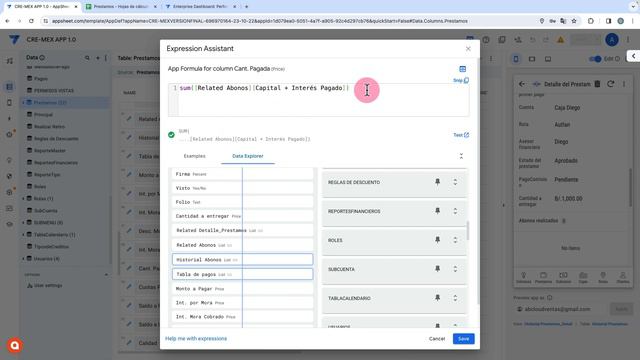Switch to the Examples tab
The width and height of the screenshot is (640, 360).
click(195, 156)
